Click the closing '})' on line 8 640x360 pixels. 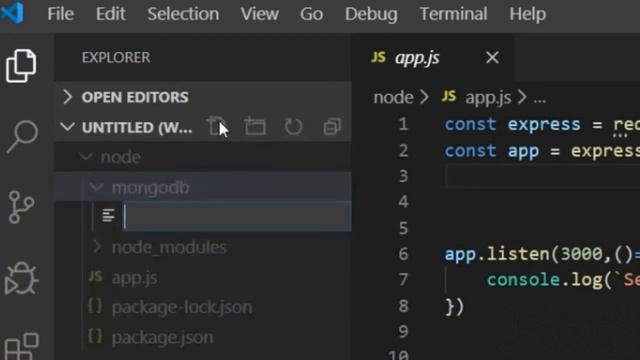[x=454, y=307]
